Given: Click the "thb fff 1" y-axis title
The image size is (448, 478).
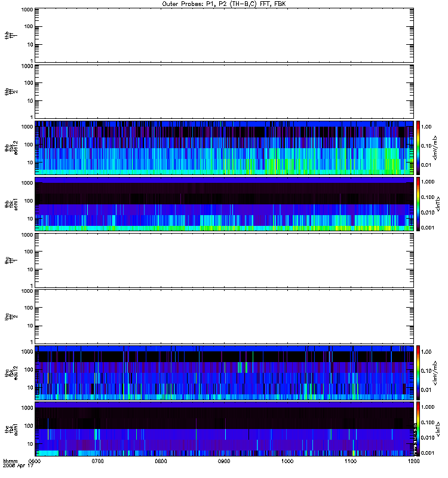Looking at the screenshot, I should [11, 35].
